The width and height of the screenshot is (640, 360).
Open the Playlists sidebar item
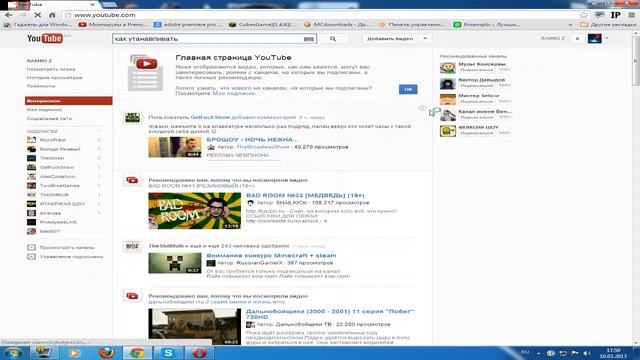click(41, 86)
